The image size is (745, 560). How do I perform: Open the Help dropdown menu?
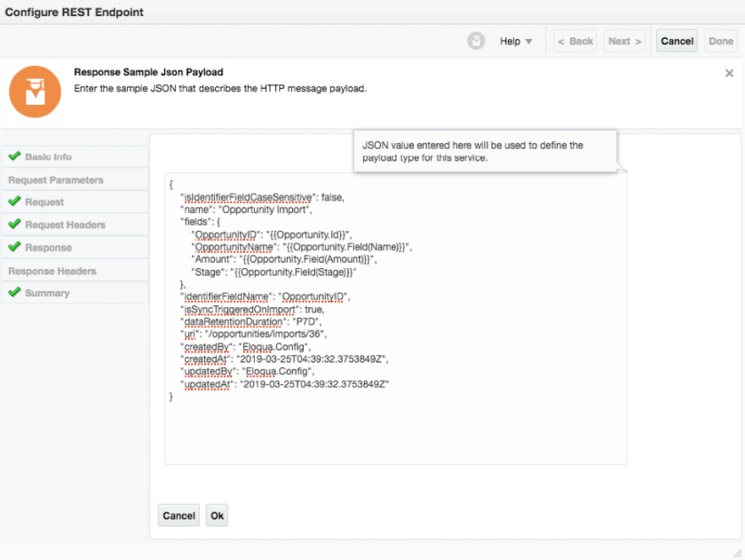pos(516,41)
